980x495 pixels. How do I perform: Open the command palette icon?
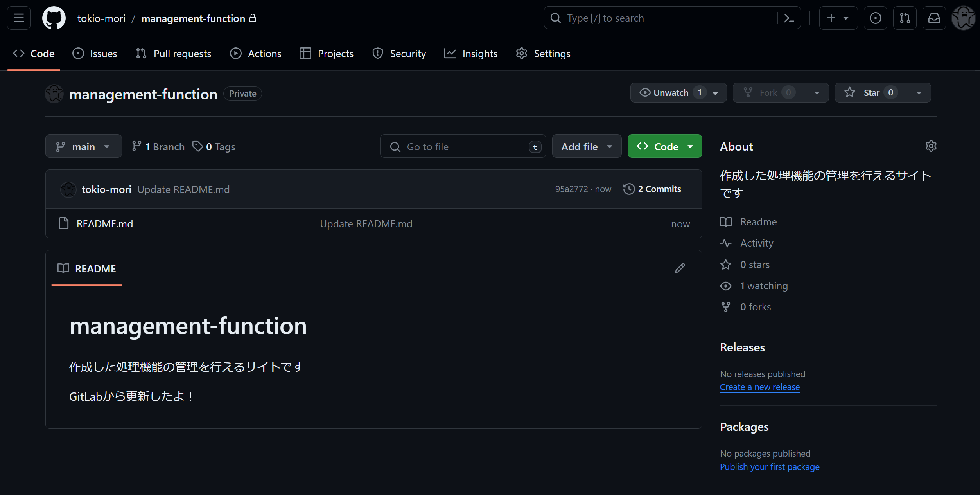coord(789,18)
